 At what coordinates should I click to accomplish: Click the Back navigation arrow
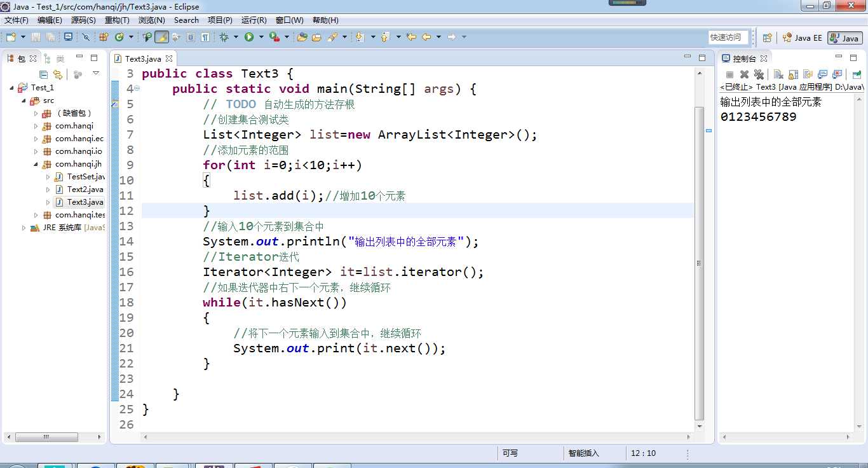click(426, 38)
